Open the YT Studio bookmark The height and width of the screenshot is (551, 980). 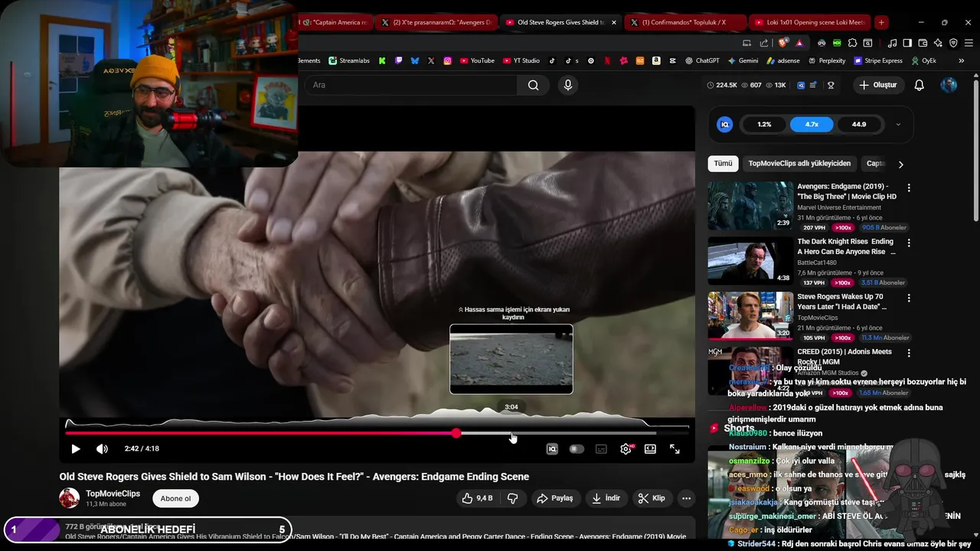(x=521, y=60)
